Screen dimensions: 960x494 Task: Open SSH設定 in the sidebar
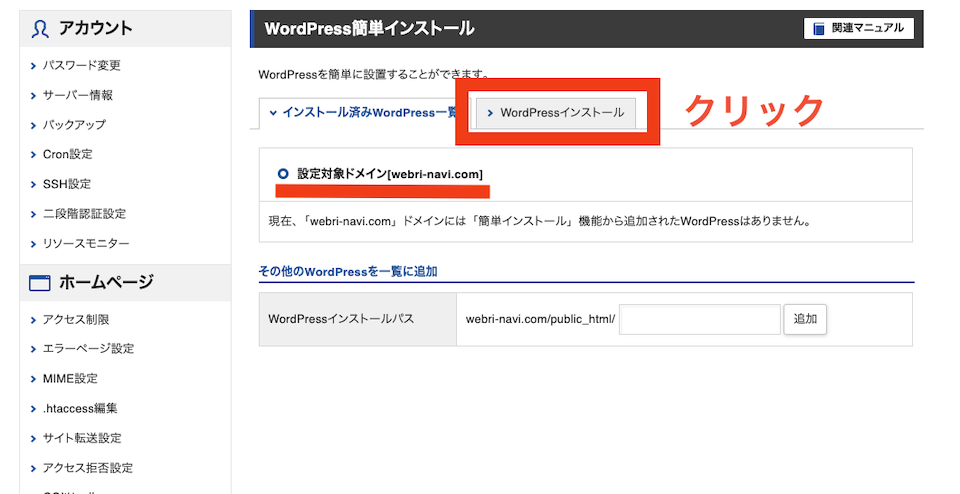[x=67, y=184]
